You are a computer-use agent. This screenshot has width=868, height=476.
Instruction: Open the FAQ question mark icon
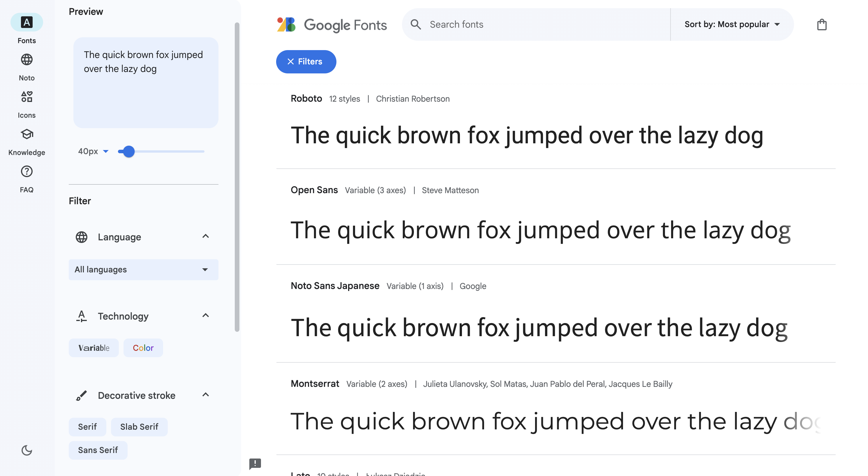(x=27, y=172)
